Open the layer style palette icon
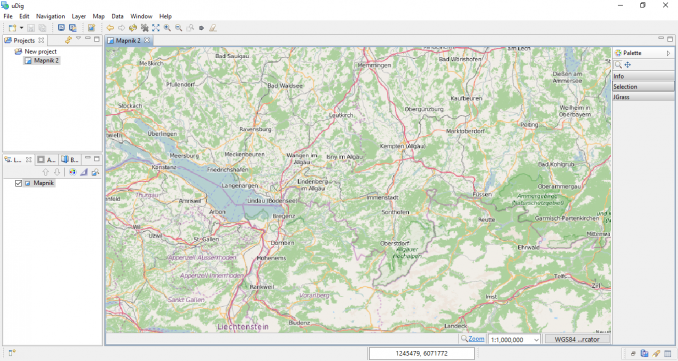The image size is (678, 361). (x=72, y=172)
